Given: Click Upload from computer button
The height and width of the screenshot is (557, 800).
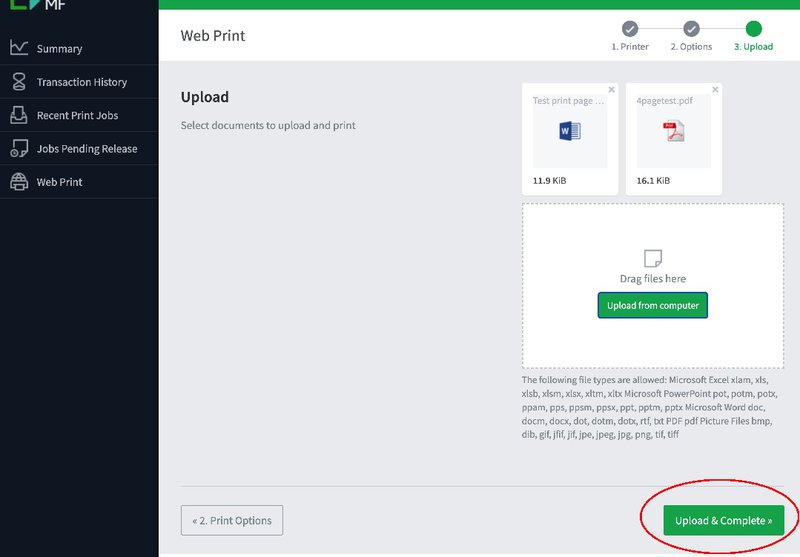Looking at the screenshot, I should pos(653,305).
